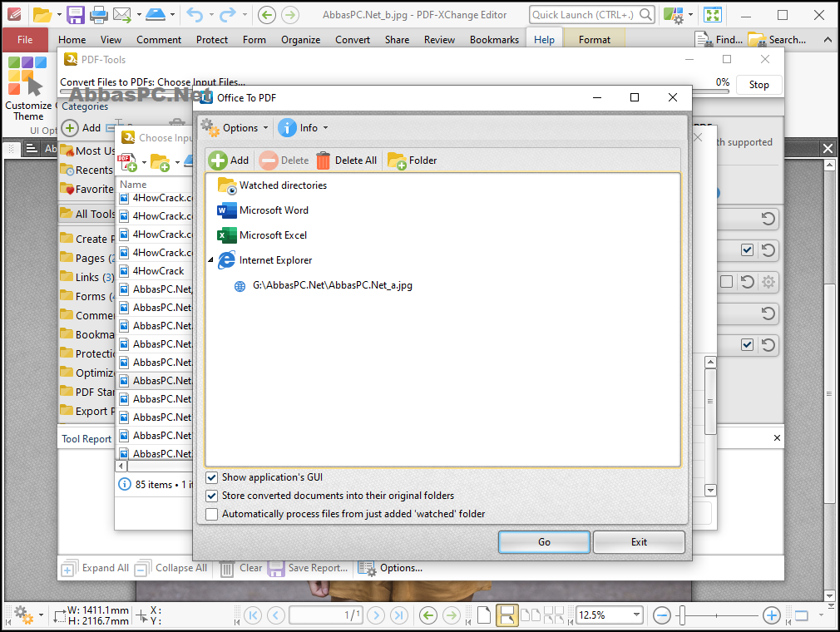Click the Options gears icon in Office To PDF
Screen dimensions: 840x632
tap(210, 128)
